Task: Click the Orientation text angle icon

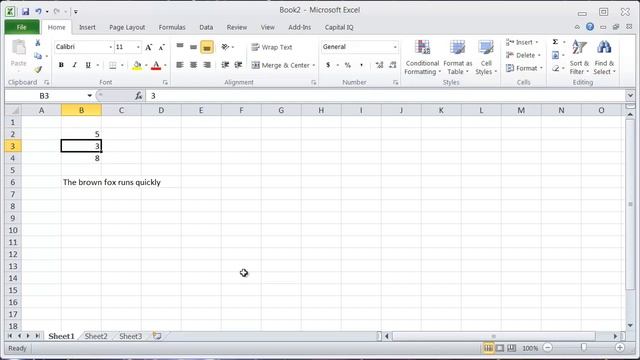Action: coord(225,47)
